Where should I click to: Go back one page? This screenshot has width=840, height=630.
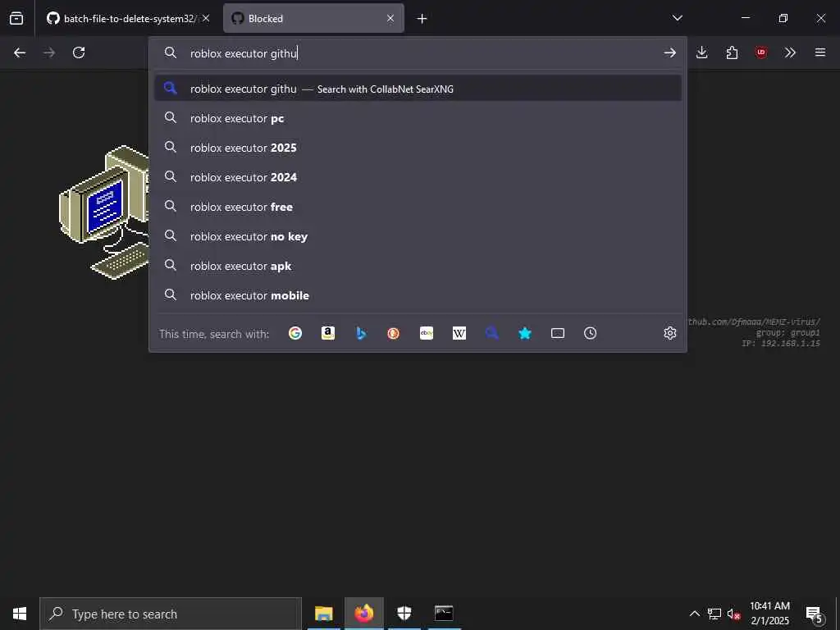[20, 52]
